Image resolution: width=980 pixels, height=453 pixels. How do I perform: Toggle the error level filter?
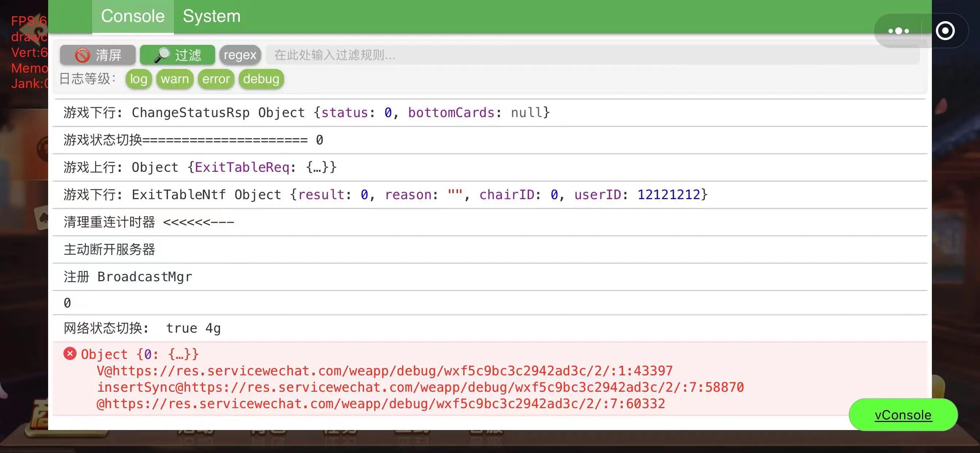point(216,79)
